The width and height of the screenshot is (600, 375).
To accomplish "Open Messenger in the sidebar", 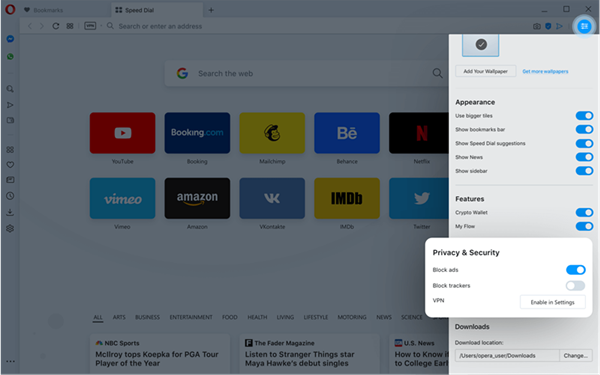I will point(10,39).
